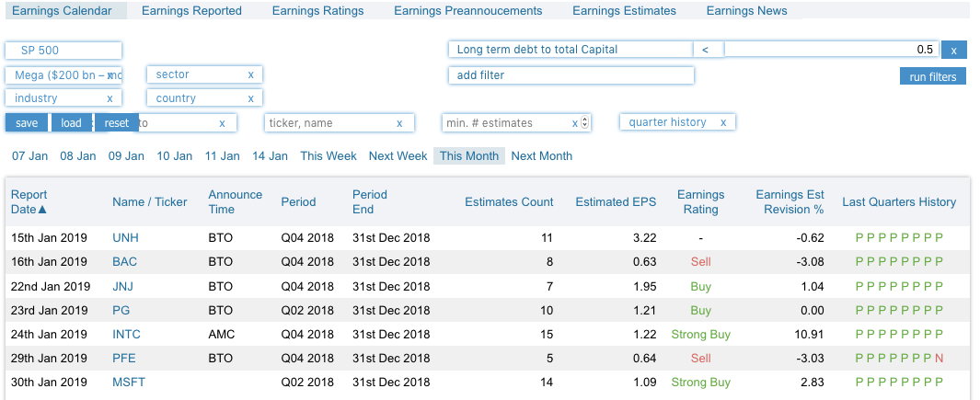Go to Earnings Estimates tab
Image resolution: width=980 pixels, height=400 pixels.
tap(625, 11)
